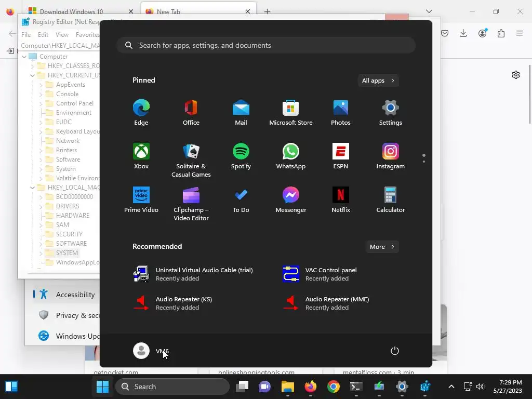Open View menu in Registry Editor
This screenshot has width=532, height=399.
62,35
